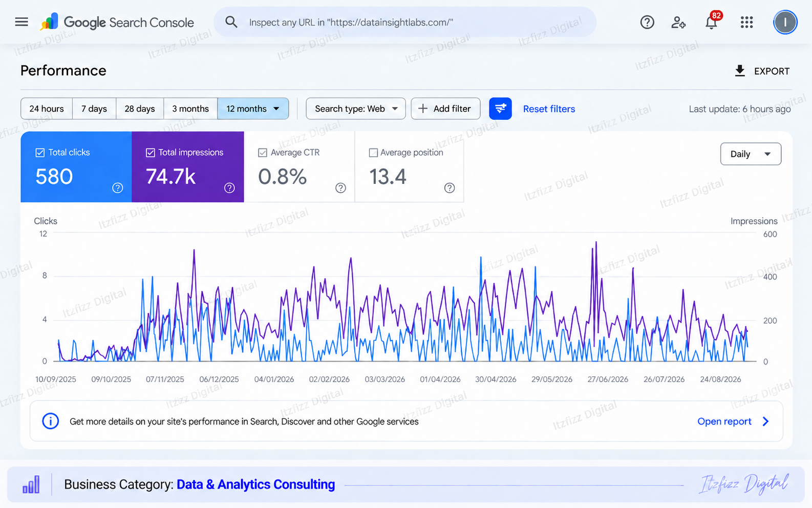Viewport: 812px width, 508px height.
Task: Open the Search type: Web dropdown
Action: click(356, 109)
